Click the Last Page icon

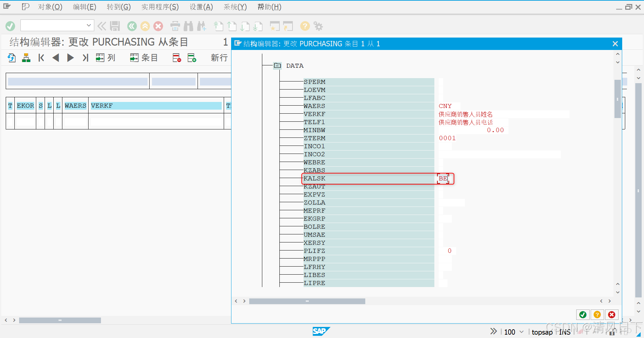258,26
